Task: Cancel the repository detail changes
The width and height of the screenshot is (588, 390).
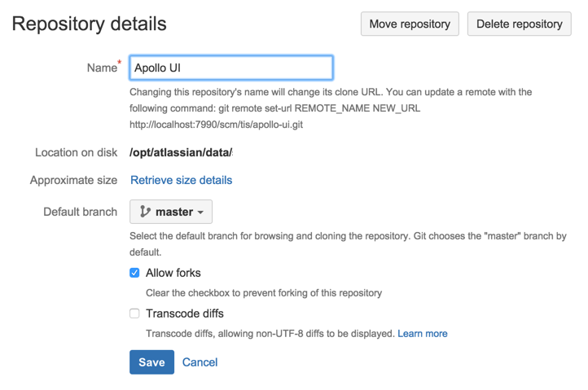Action: (x=200, y=362)
